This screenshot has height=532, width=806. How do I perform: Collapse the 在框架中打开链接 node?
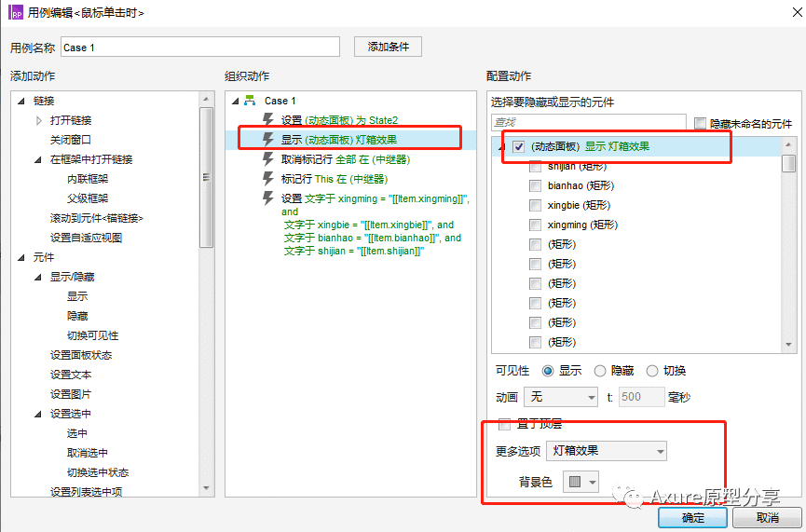pyautogui.click(x=38, y=159)
